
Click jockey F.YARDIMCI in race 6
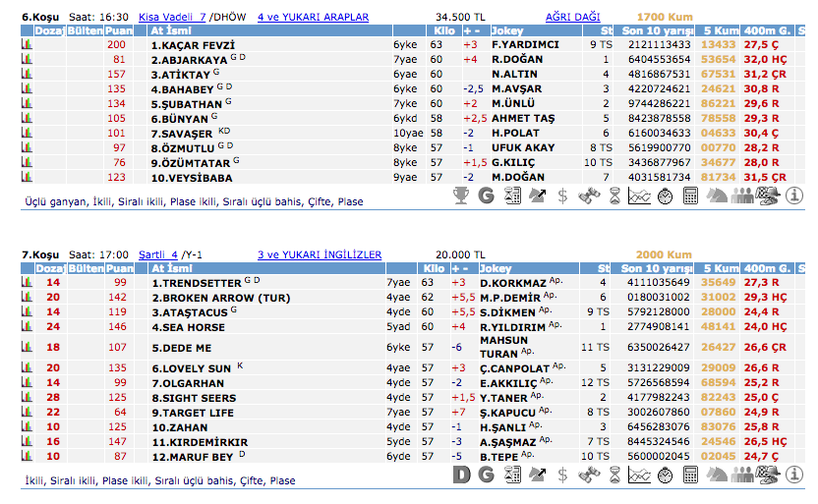(x=525, y=45)
